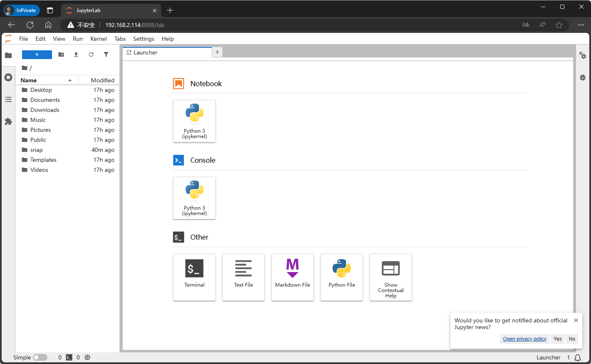Image resolution: width=591 pixels, height=364 pixels.
Task: Click the browser address bar URL
Action: pos(135,25)
